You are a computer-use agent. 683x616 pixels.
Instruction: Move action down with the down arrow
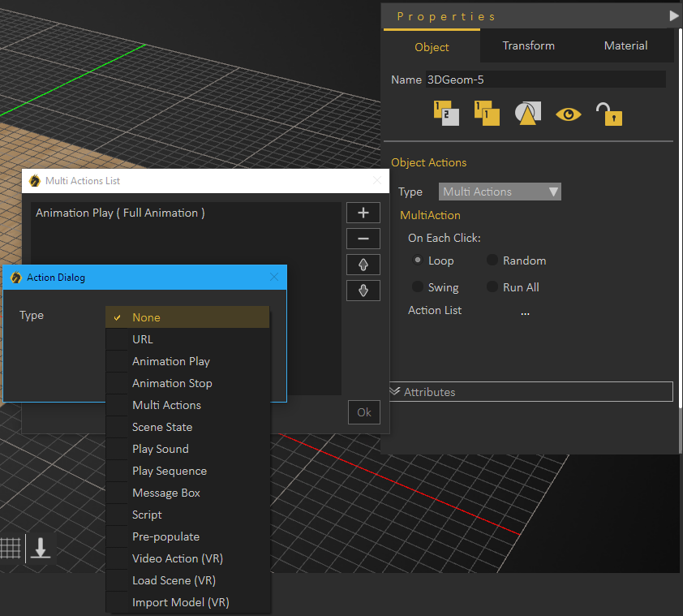point(363,291)
